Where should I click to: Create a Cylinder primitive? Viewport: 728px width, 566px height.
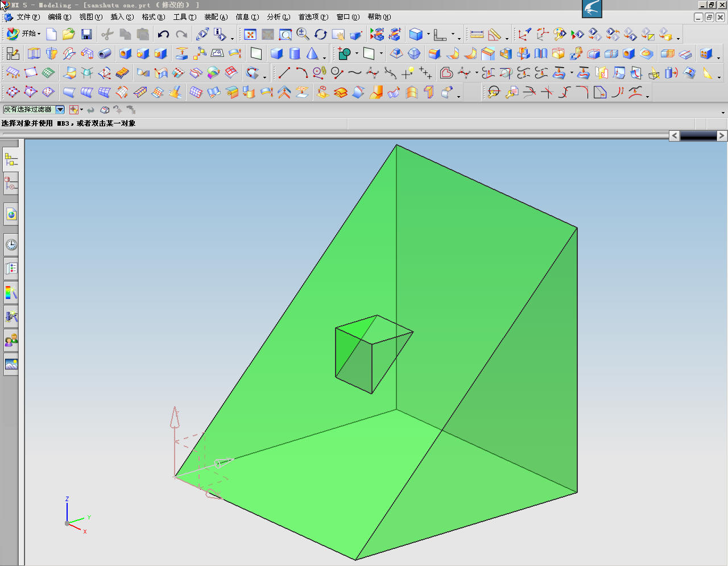(x=295, y=53)
